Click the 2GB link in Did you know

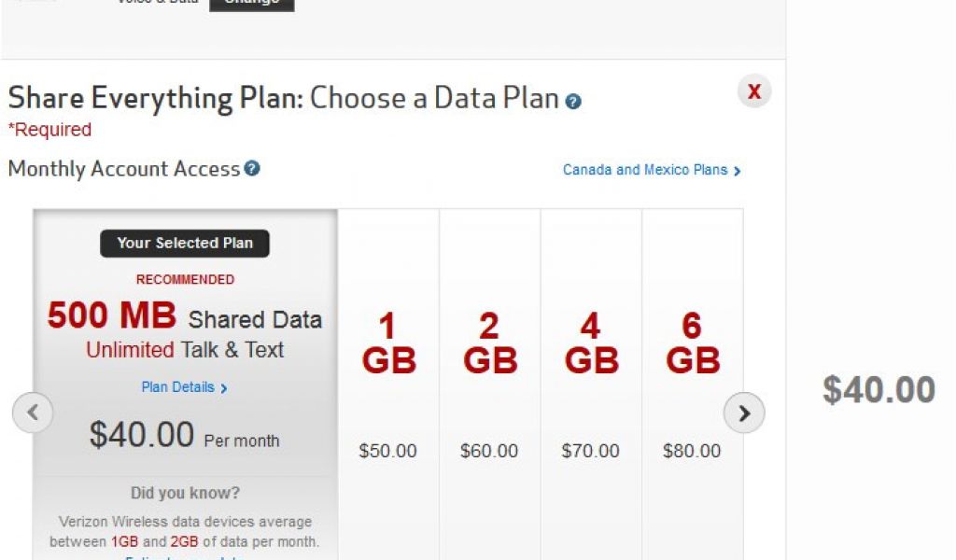pyautogui.click(x=184, y=541)
